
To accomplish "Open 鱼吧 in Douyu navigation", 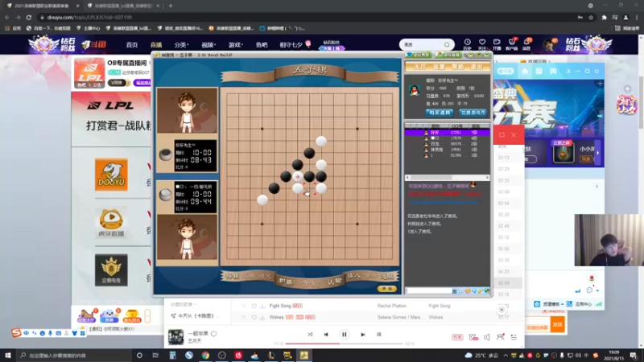I will (x=262, y=45).
